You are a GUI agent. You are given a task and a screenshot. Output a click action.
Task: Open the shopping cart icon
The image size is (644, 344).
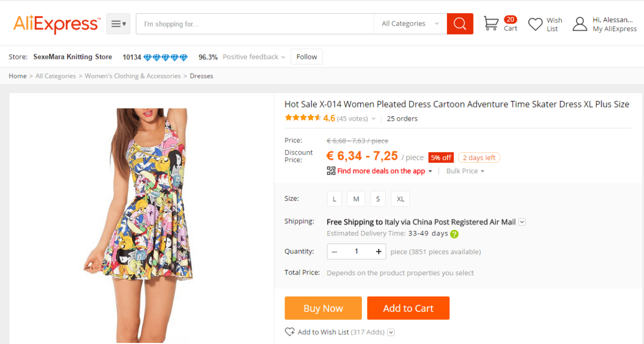click(x=491, y=23)
